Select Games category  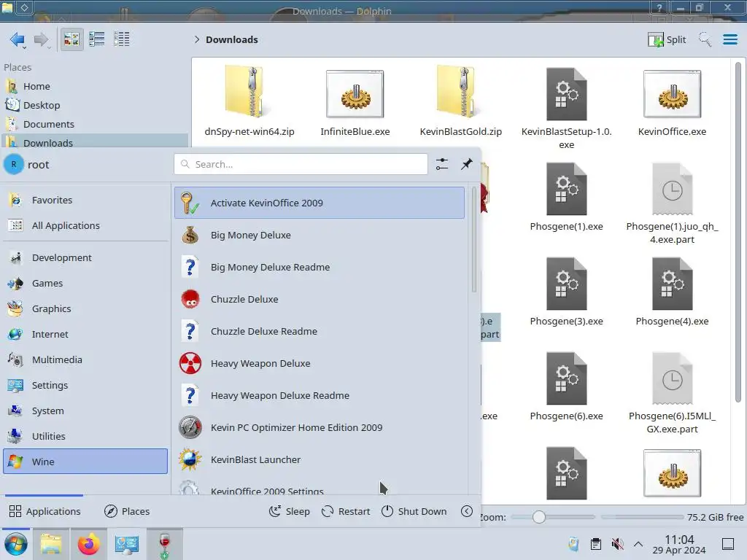[x=85, y=284]
